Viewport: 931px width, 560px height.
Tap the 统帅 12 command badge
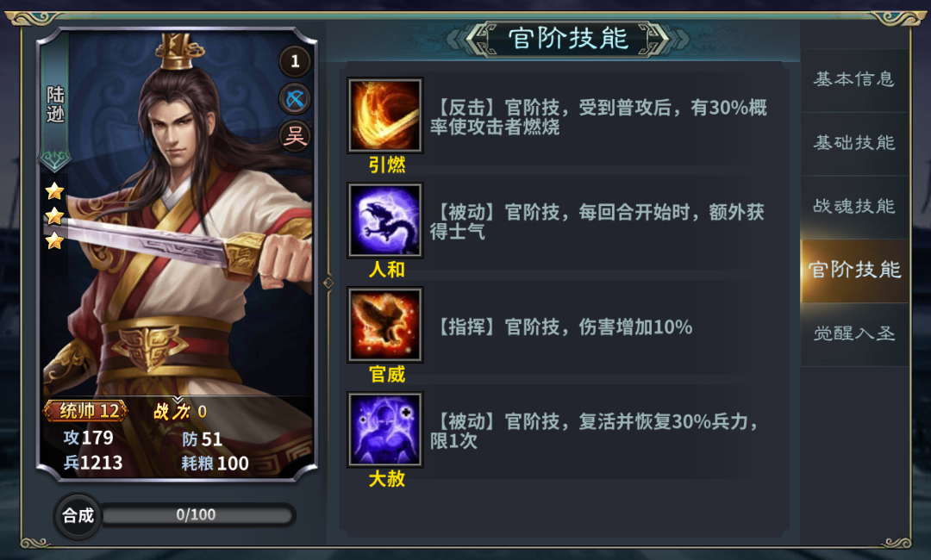(x=86, y=410)
